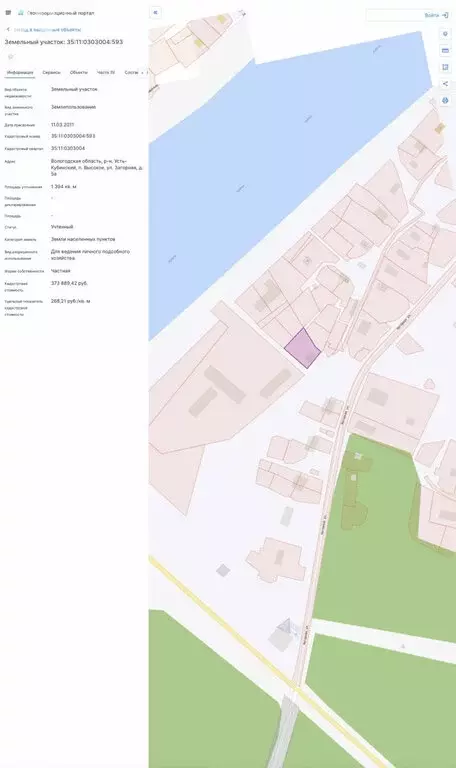Click the location pin map tool
The height and width of the screenshot is (768, 456).
(445, 34)
